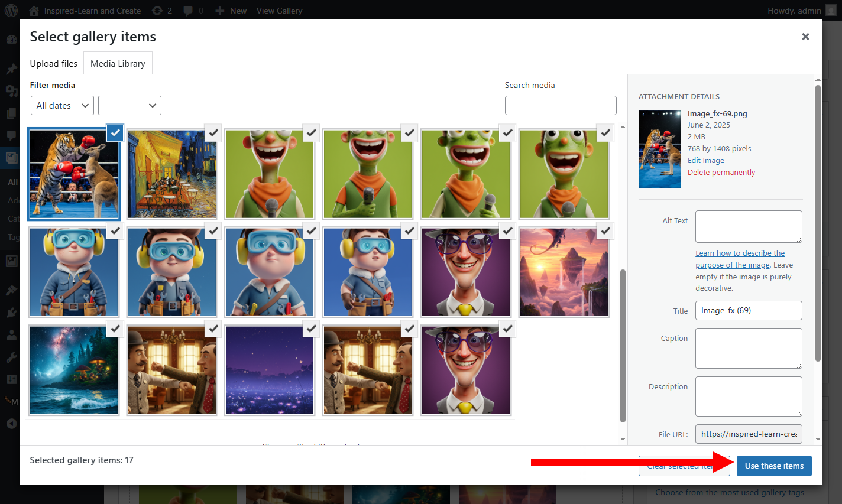Open Learn how to describe the purpose link

click(x=740, y=259)
